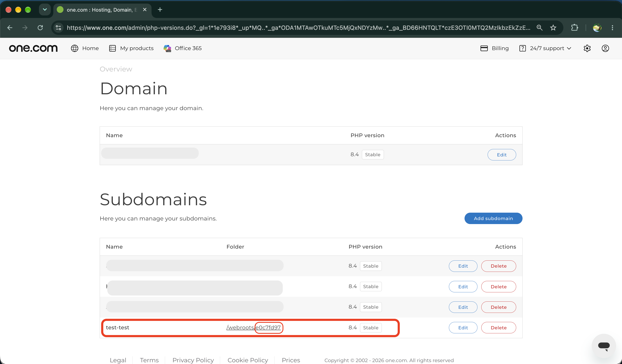Click the Folder column header in Subdomains

235,247
